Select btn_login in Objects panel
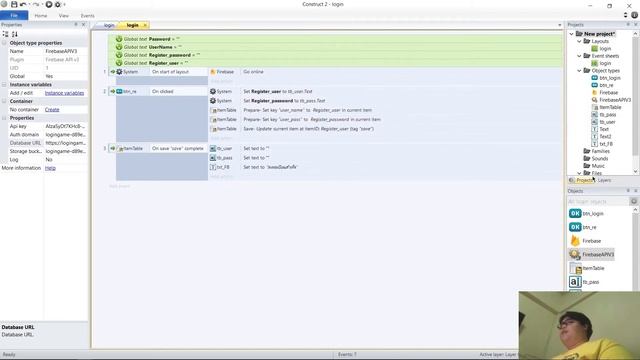The height and width of the screenshot is (360, 640). pyautogui.click(x=587, y=213)
